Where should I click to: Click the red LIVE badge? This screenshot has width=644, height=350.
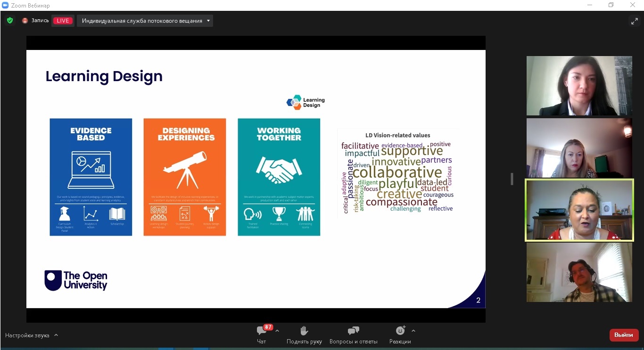63,21
